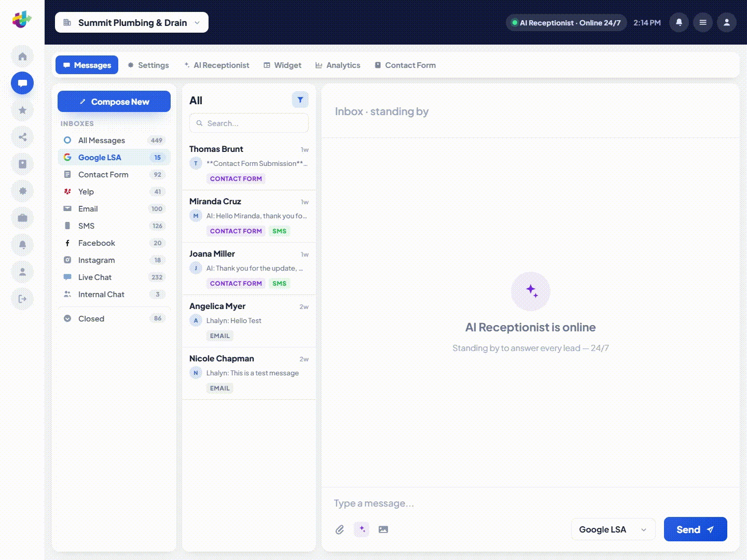Click the EMAIL tag on Nicole Chapman
The image size is (747, 560).
click(x=219, y=388)
